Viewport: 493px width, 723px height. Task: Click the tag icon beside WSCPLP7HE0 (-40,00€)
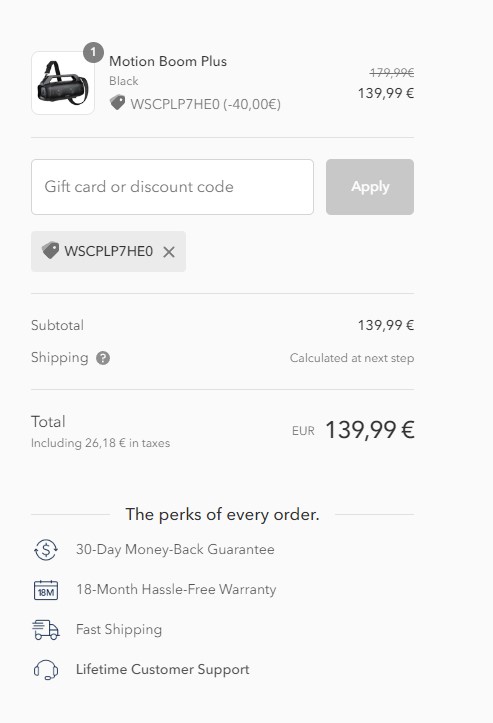click(x=118, y=103)
